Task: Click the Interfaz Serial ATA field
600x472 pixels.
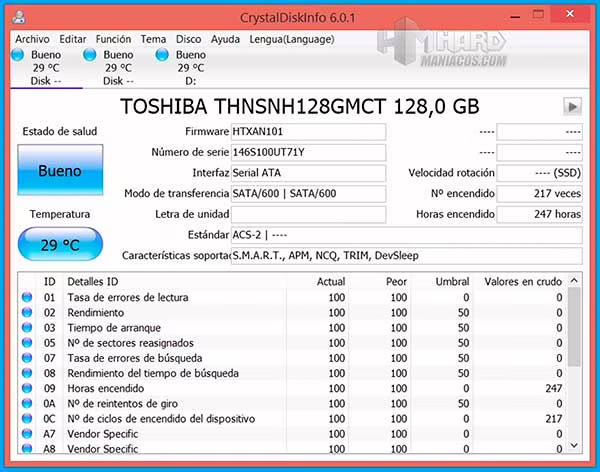Action: click(308, 173)
